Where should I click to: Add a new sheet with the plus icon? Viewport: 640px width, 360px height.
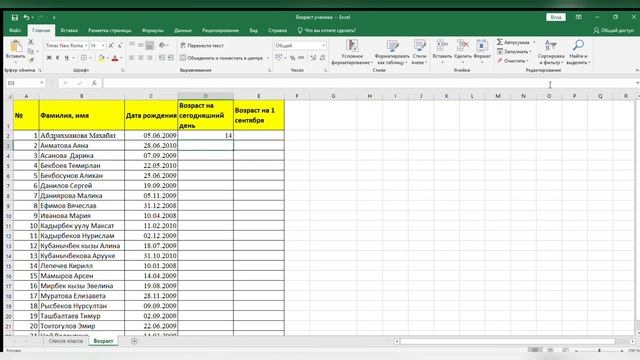click(x=134, y=341)
